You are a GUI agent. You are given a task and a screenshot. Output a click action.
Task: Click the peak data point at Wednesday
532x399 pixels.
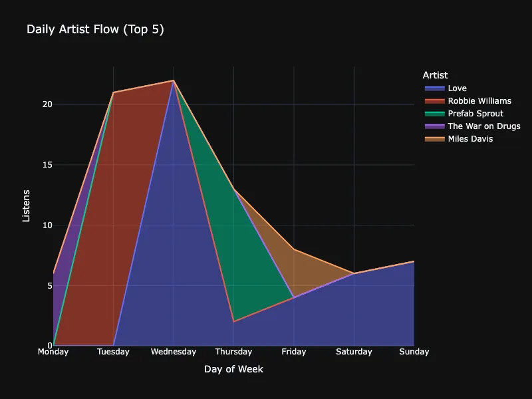pos(174,80)
